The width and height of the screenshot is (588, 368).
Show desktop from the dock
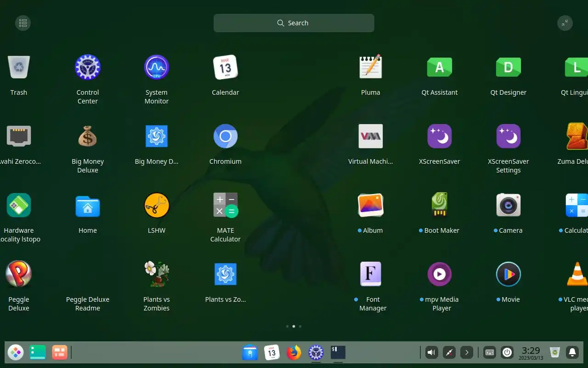coord(38,353)
